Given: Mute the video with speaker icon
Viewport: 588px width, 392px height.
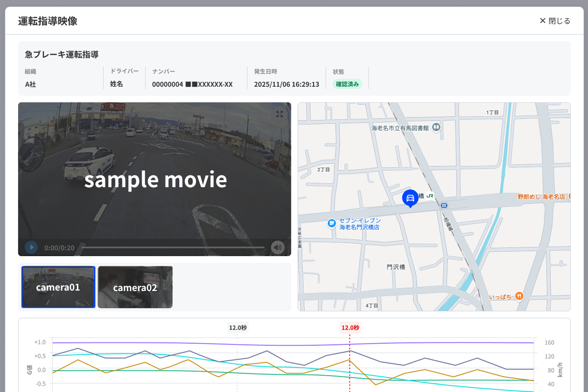Looking at the screenshot, I should (x=278, y=247).
